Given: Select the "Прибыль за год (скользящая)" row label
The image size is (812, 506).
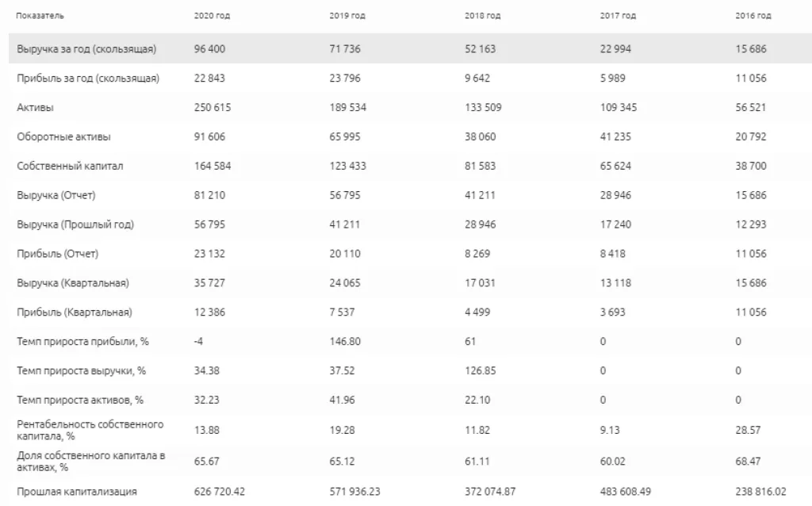Looking at the screenshot, I should click(x=88, y=78).
